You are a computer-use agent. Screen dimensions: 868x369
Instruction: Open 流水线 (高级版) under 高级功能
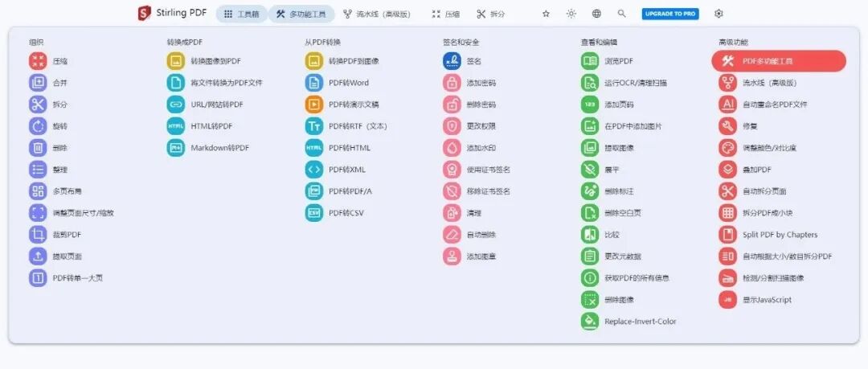(x=758, y=83)
